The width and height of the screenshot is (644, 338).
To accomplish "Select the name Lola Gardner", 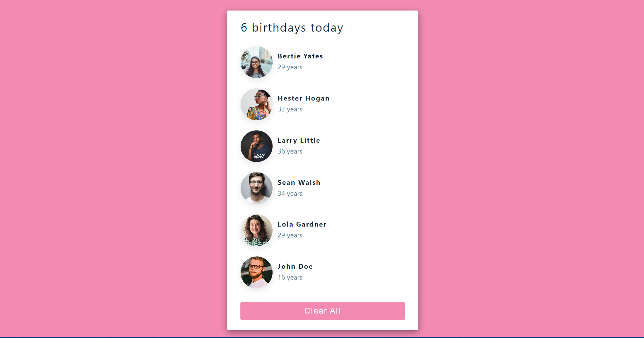I will 302,224.
